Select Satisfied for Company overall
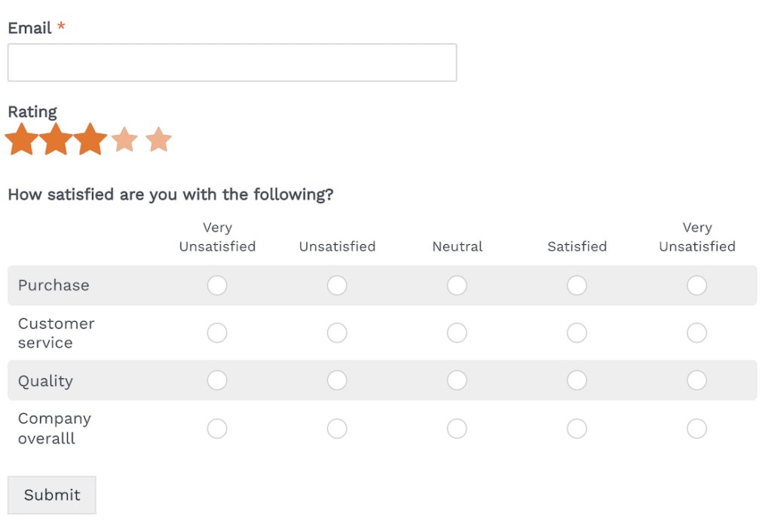This screenshot has height=532, width=772. pyautogui.click(x=577, y=429)
